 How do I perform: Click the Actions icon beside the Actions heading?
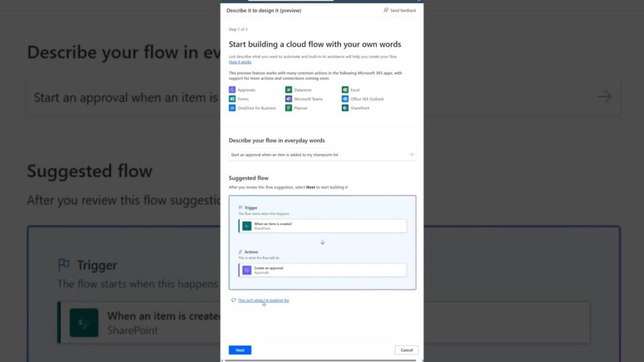click(240, 252)
